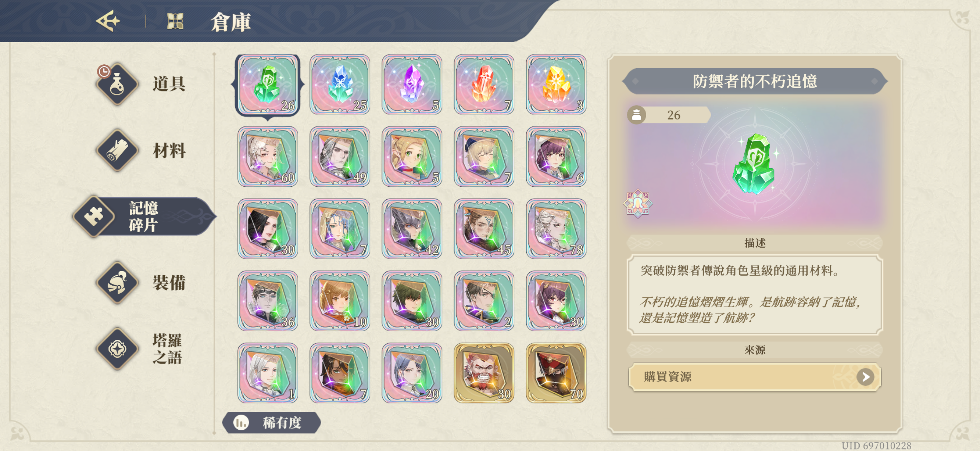Select the golden red-hat fragment with 70
The image size is (980, 451).
point(556,373)
